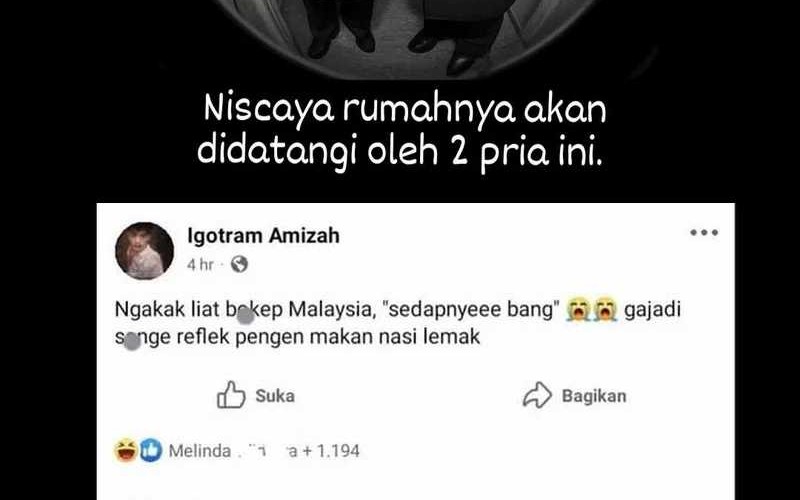The height and width of the screenshot is (500, 800).
Task: Click the thumbs-up Suka icon
Action: tap(231, 395)
